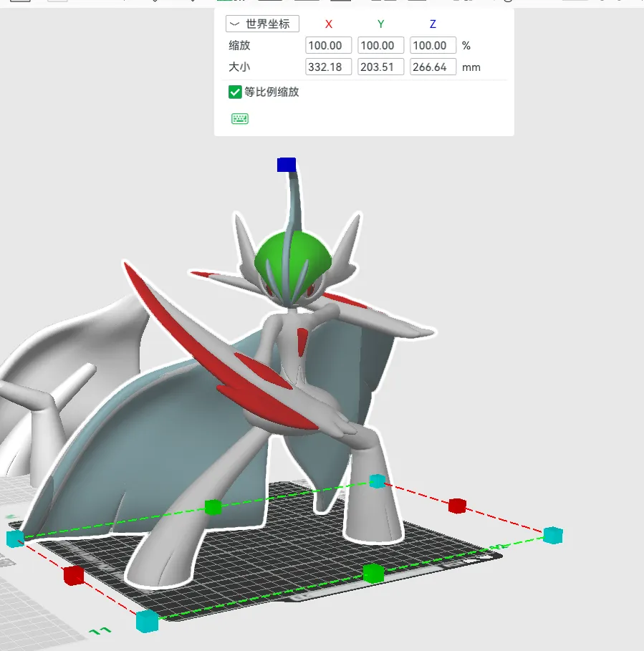Click the Y scale percent field (缩放)
This screenshot has width=644, height=651.
tap(381, 45)
